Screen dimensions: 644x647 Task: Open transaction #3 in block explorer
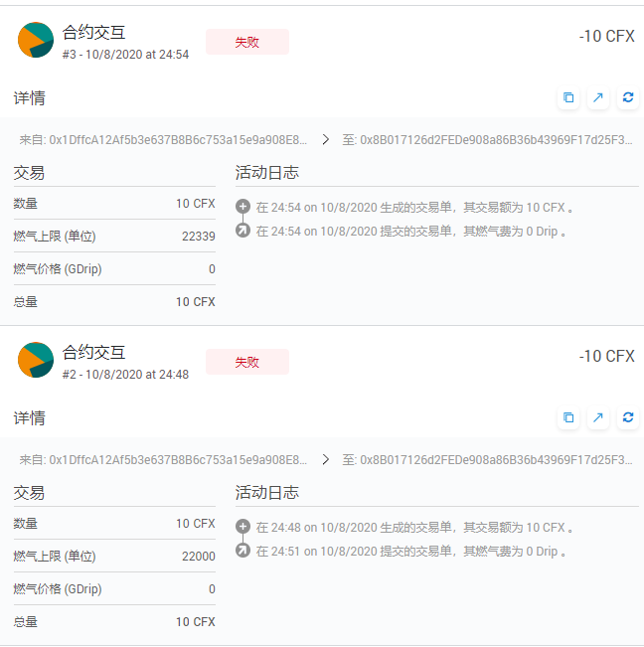(x=598, y=97)
